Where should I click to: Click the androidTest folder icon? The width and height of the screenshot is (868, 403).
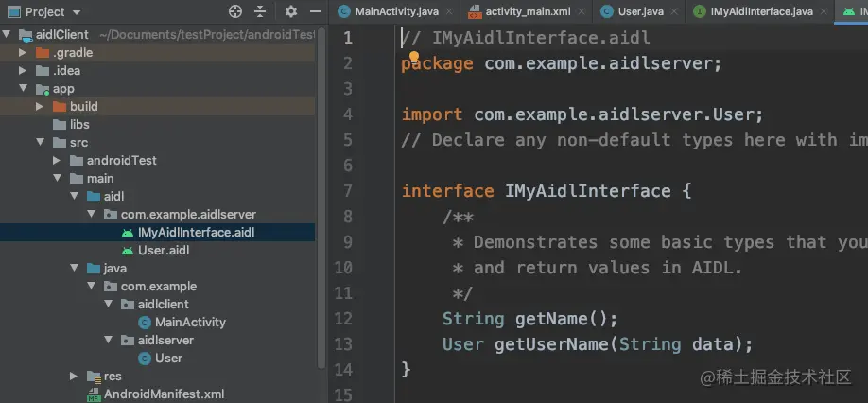[77, 160]
